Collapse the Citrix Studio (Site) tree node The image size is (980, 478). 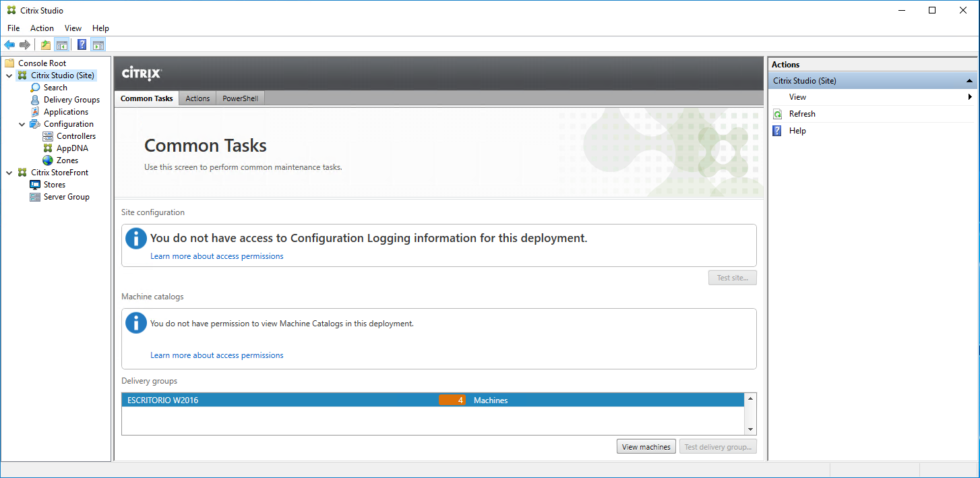(9, 76)
